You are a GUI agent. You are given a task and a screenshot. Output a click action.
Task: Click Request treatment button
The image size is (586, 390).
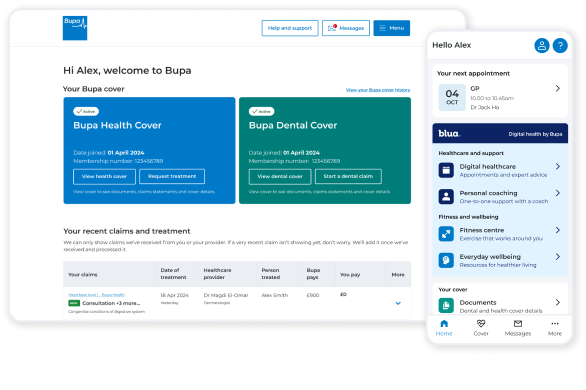tap(172, 176)
